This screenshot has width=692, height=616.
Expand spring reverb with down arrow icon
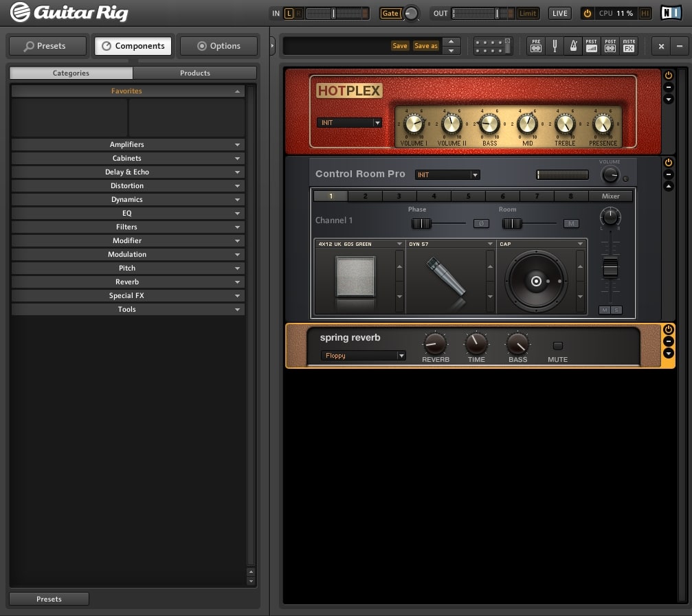coord(669,353)
